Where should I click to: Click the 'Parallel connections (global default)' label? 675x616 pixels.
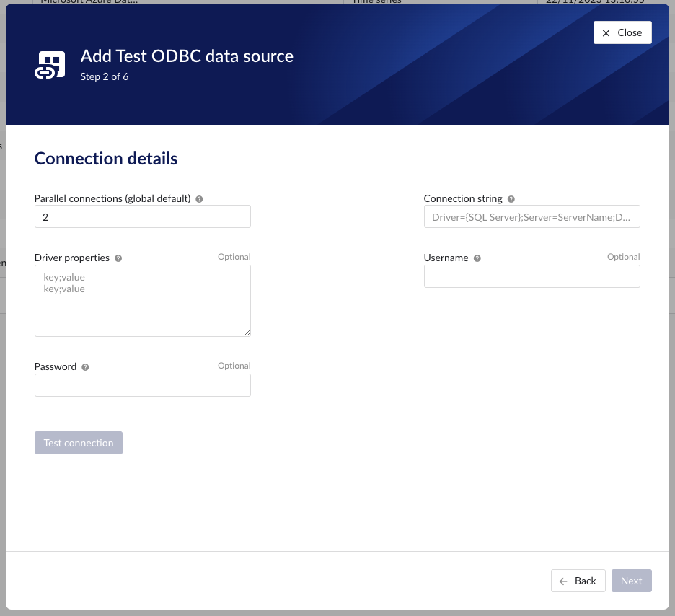(112, 198)
